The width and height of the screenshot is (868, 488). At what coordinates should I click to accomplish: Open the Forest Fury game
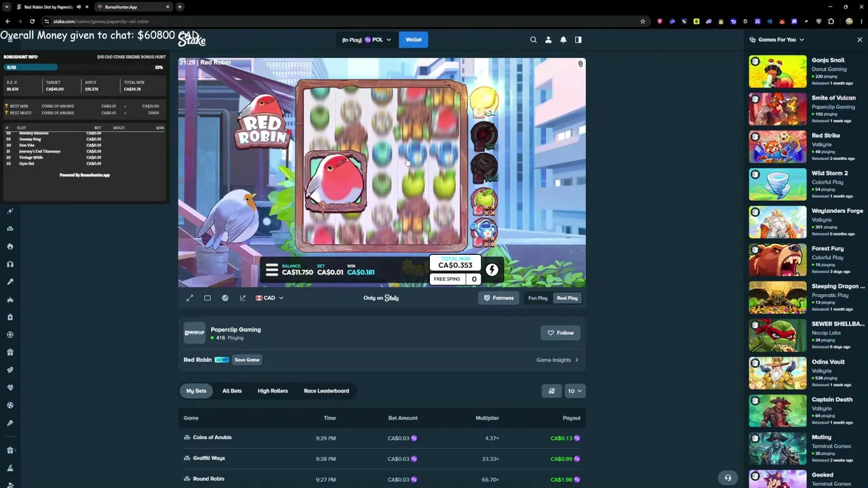coord(778,260)
